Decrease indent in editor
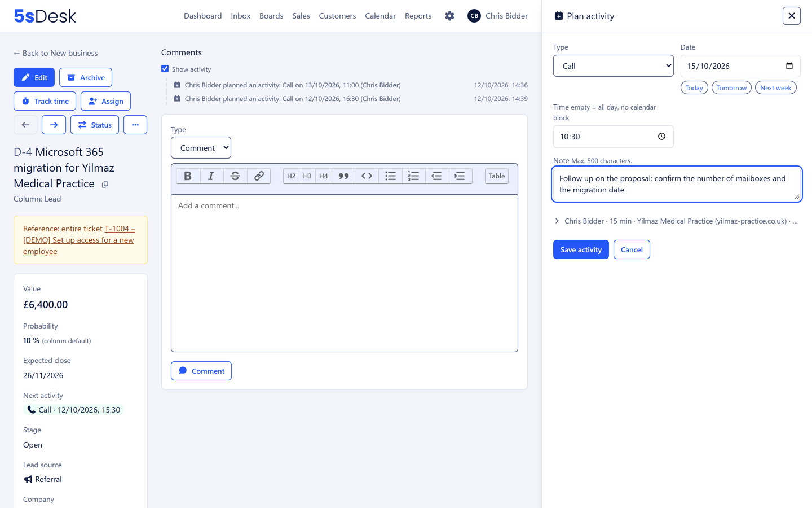The height and width of the screenshot is (508, 812). pyautogui.click(x=436, y=176)
